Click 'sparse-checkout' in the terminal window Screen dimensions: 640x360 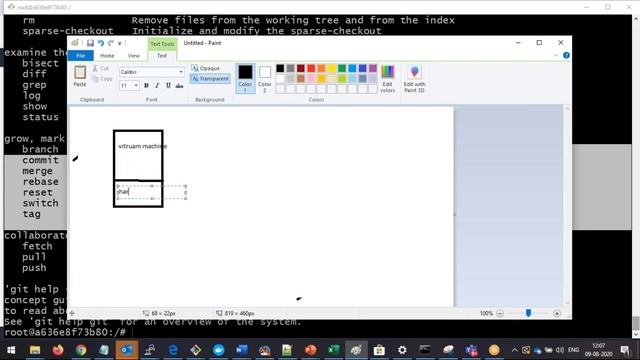coord(68,31)
